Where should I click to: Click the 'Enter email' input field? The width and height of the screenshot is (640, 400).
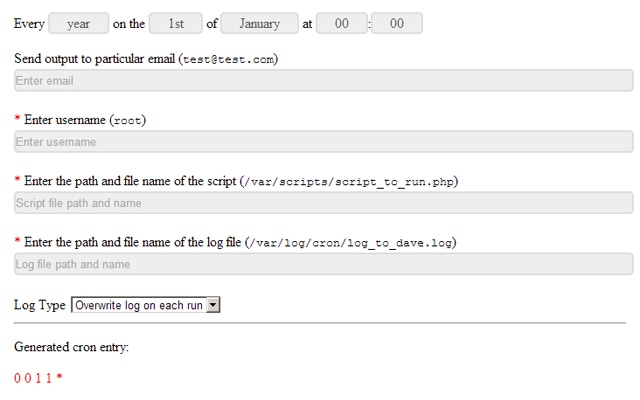[x=323, y=81]
